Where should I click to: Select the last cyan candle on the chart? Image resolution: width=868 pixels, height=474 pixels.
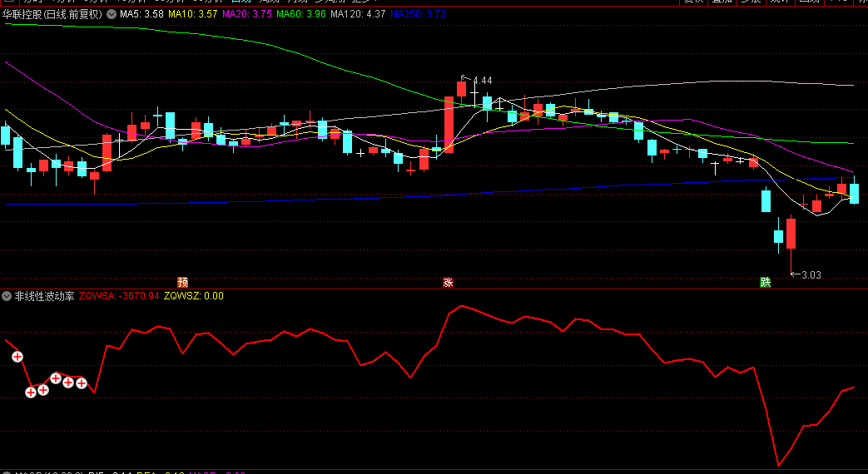click(x=854, y=192)
